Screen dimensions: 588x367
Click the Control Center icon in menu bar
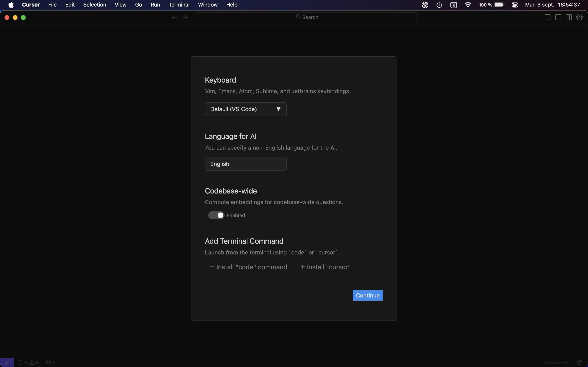(515, 5)
